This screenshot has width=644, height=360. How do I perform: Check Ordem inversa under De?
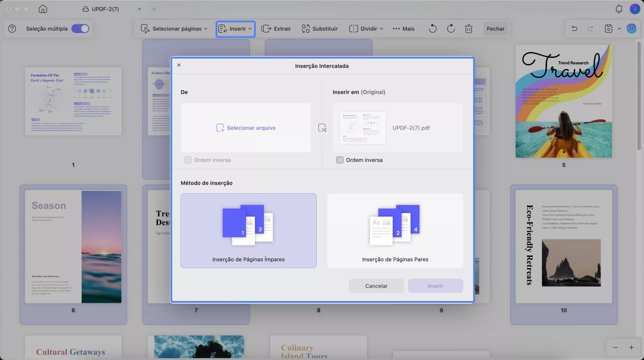click(188, 160)
